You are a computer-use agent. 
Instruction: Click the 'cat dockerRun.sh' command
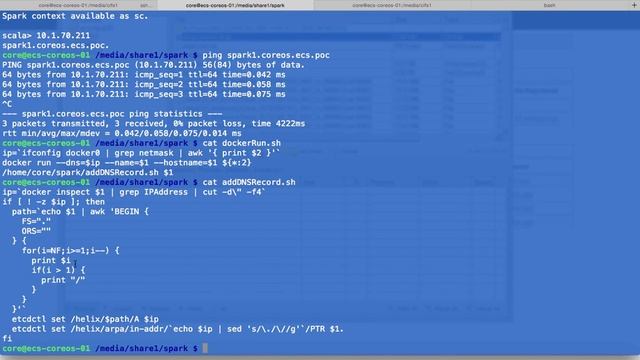pos(242,143)
